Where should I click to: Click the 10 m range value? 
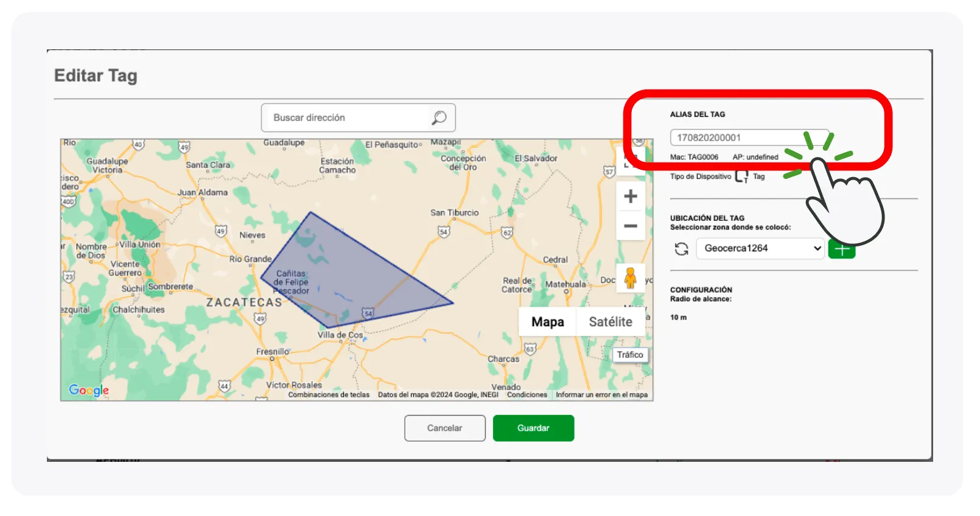click(678, 318)
